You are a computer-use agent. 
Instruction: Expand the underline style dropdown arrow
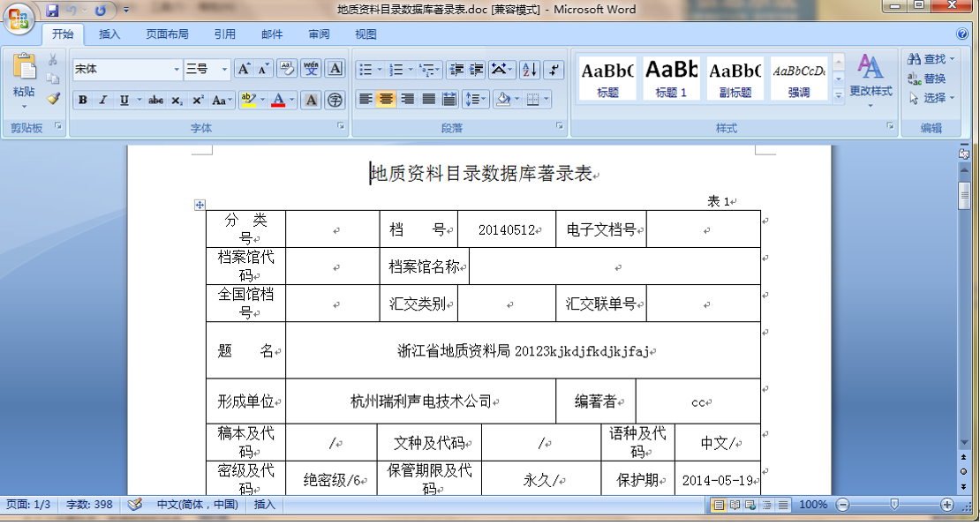pyautogui.click(x=139, y=100)
